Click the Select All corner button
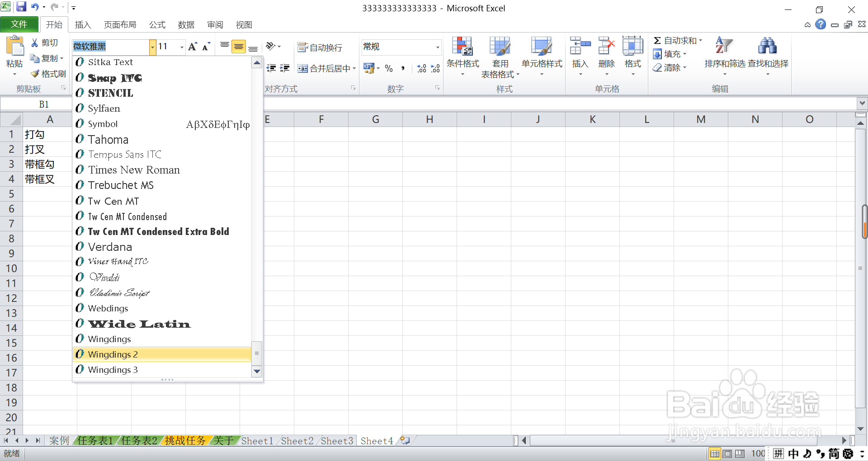Screen dimensions: 868x461 11,119
